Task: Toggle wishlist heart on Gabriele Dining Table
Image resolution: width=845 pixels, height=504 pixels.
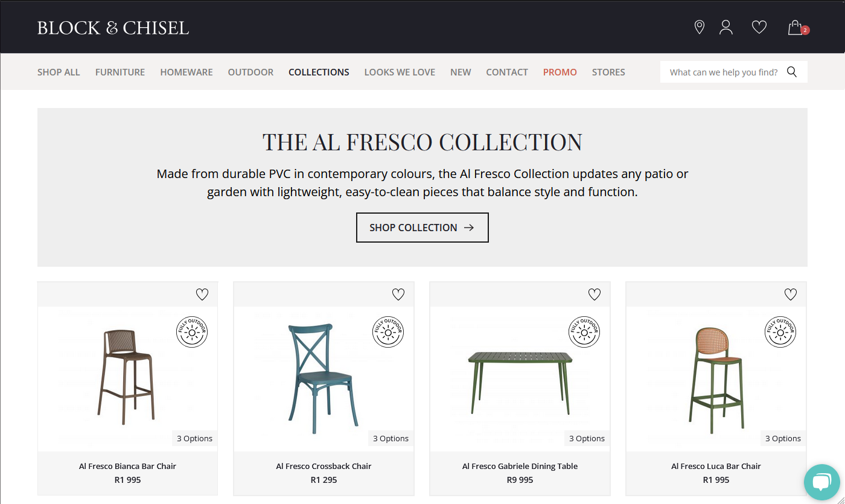Action: (595, 295)
